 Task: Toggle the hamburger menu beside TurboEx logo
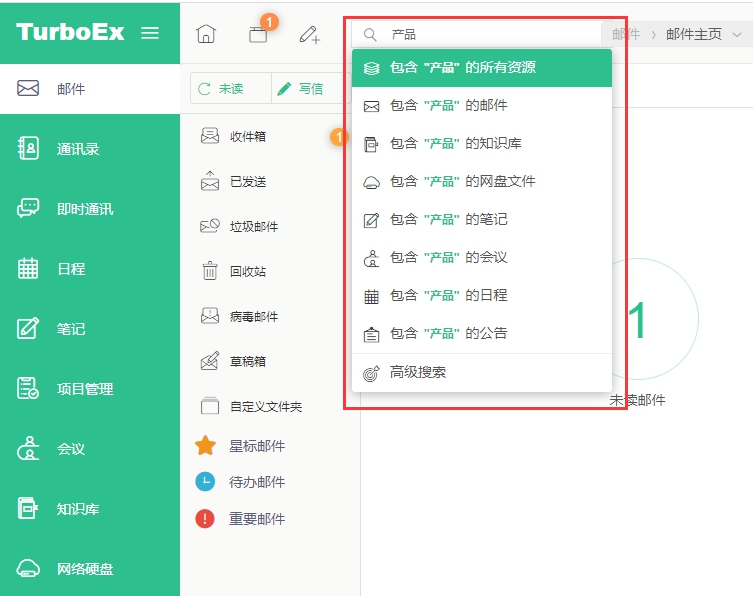[x=150, y=32]
